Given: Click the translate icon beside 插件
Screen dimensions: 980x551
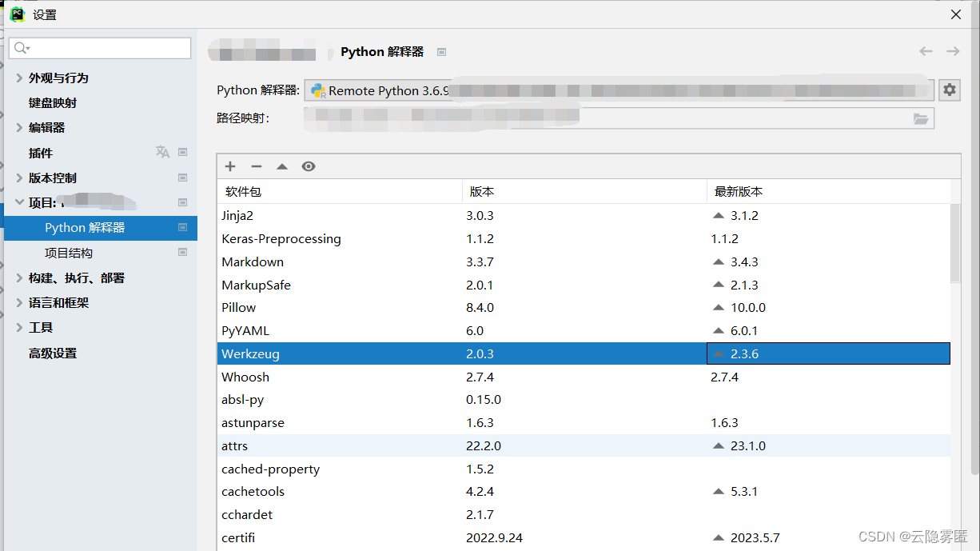Looking at the screenshot, I should pyautogui.click(x=162, y=152).
